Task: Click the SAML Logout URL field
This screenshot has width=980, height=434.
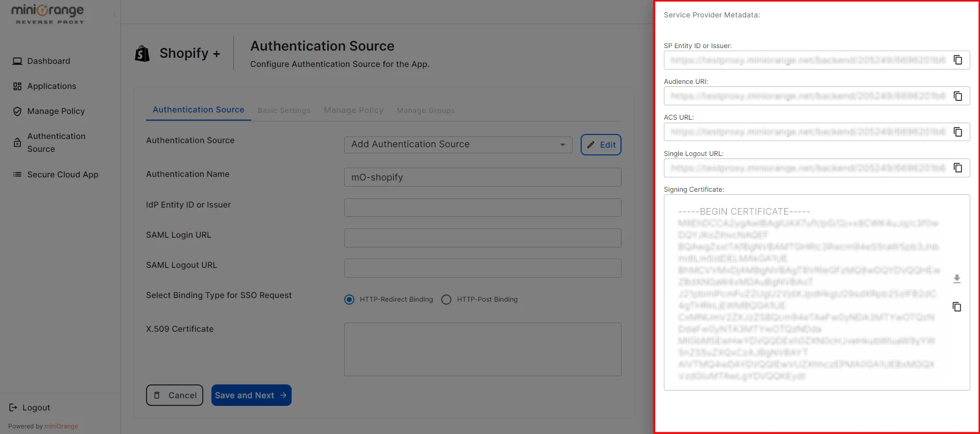Action: coord(483,268)
